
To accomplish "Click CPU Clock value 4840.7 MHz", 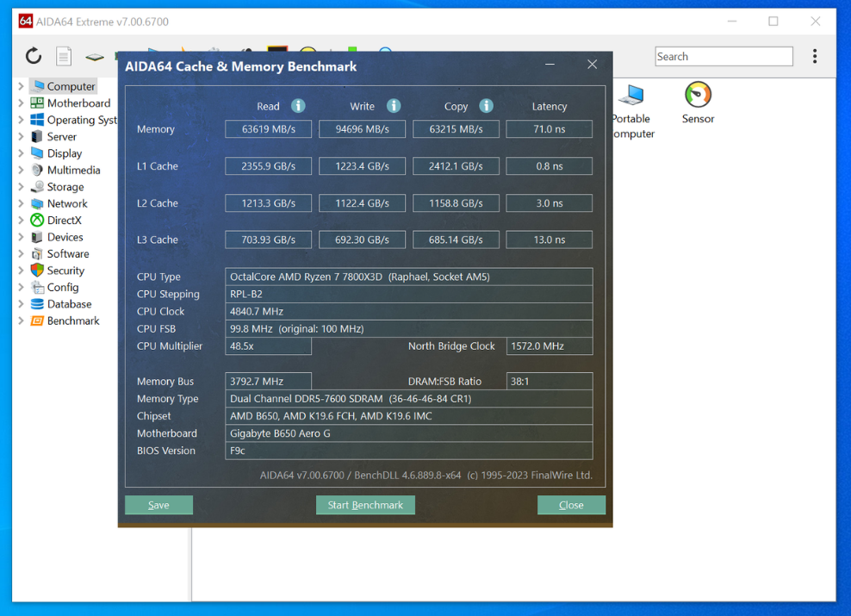I will click(x=408, y=312).
